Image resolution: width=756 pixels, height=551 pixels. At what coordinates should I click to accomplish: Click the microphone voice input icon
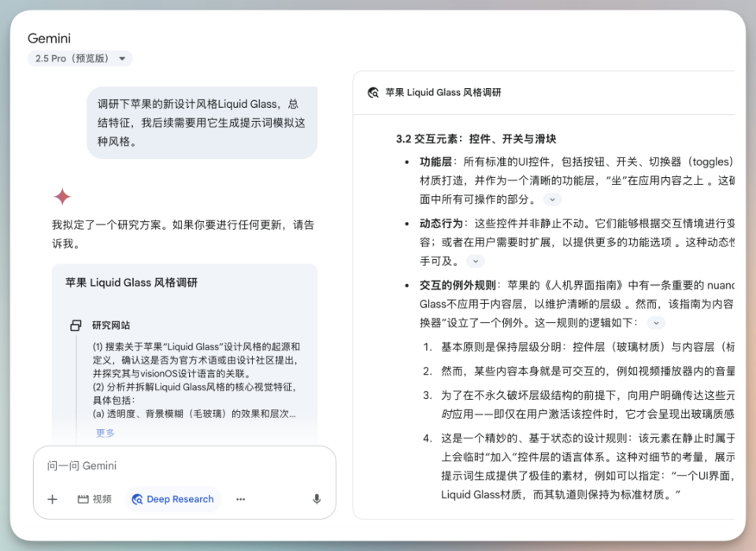coord(317,499)
